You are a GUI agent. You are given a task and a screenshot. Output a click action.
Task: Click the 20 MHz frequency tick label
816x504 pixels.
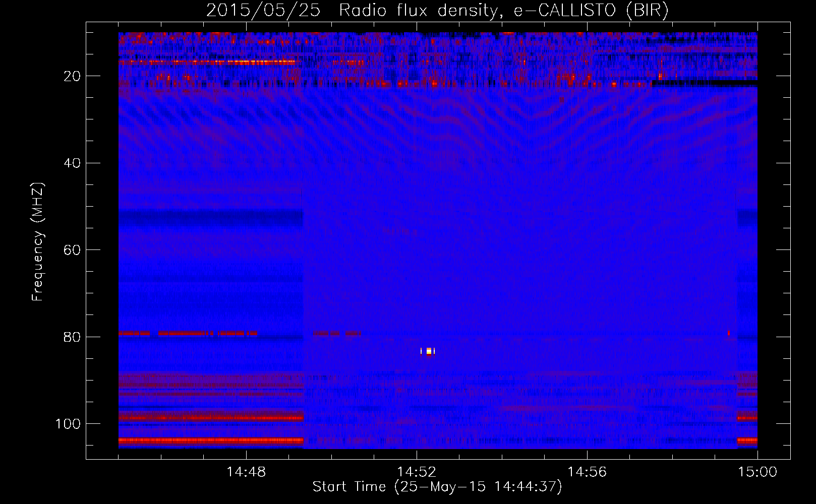[x=73, y=76]
